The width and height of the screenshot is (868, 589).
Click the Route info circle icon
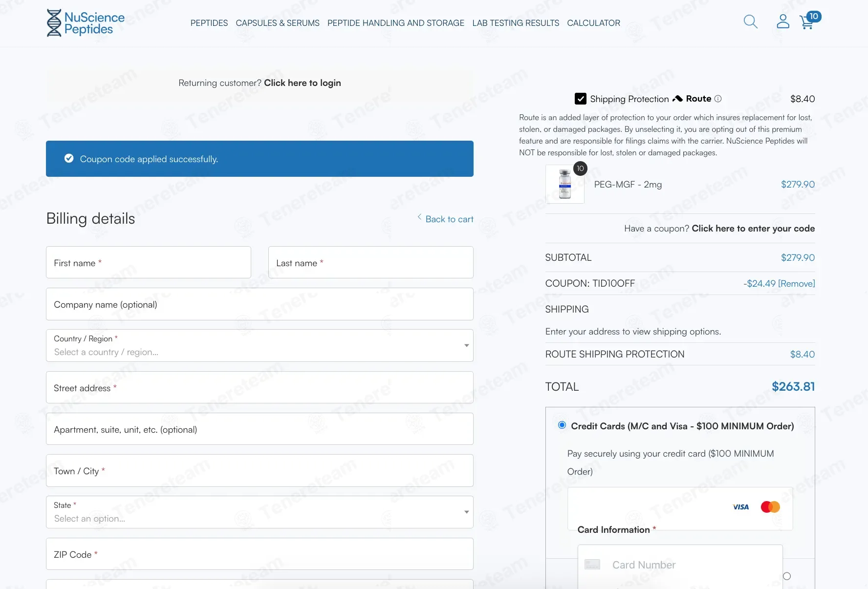point(718,99)
